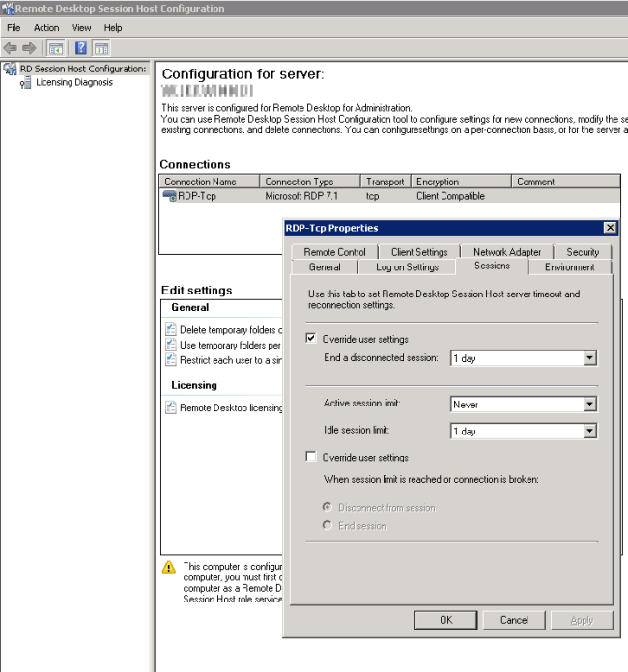The height and width of the screenshot is (672, 628).
Task: Open Active session limit dropdown
Action: (x=590, y=404)
